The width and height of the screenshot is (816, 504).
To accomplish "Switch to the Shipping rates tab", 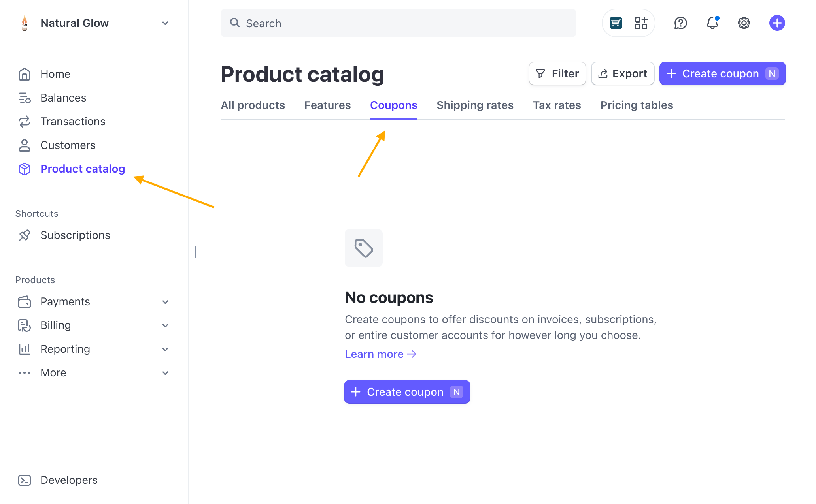I will point(475,105).
